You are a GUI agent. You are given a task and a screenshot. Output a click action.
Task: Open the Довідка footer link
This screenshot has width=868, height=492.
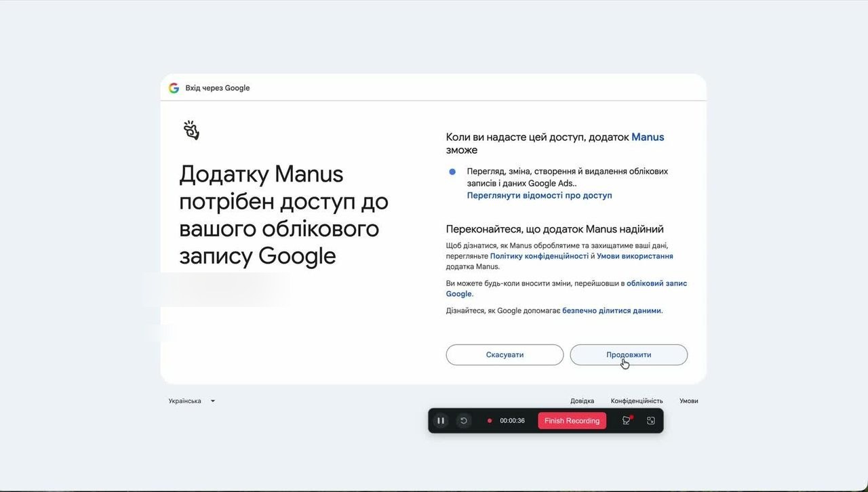tap(582, 401)
